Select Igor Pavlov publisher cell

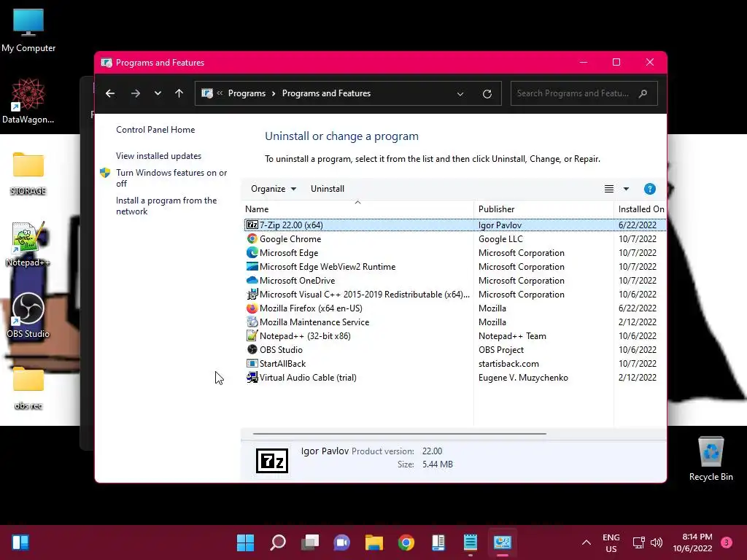[500, 225]
